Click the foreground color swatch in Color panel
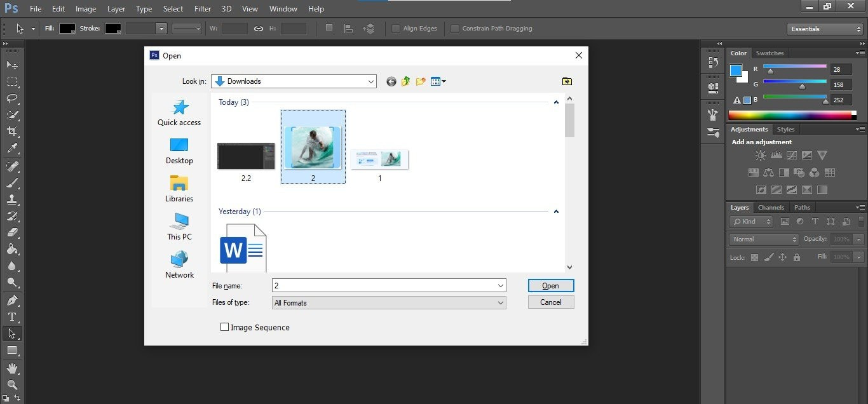The height and width of the screenshot is (404, 868). tap(736, 71)
